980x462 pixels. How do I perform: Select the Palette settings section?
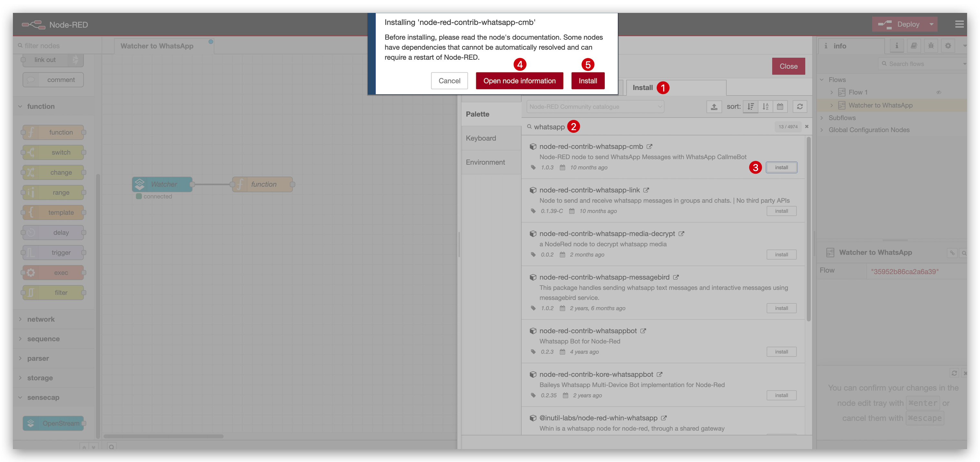[x=491, y=114]
